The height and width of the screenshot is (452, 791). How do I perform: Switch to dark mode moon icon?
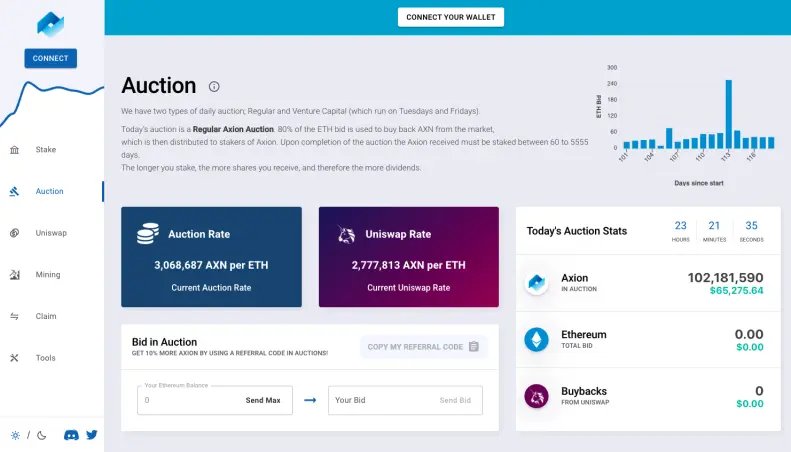pyautogui.click(x=42, y=435)
